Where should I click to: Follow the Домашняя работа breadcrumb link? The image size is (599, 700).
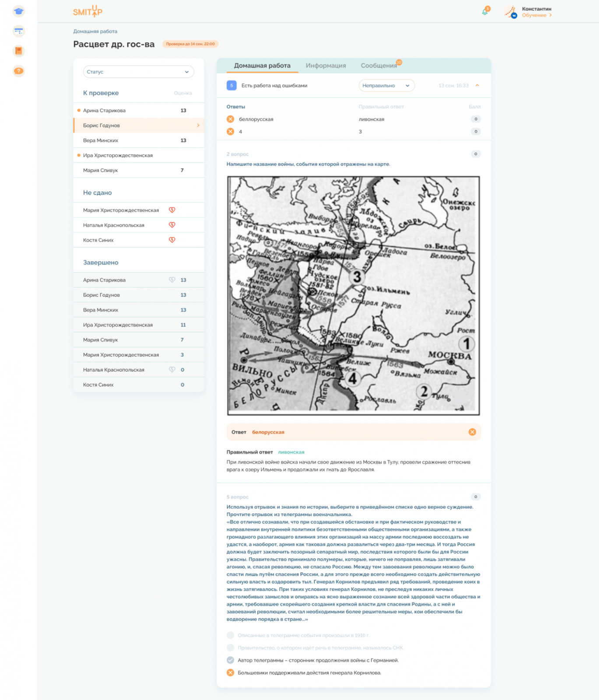95,31
